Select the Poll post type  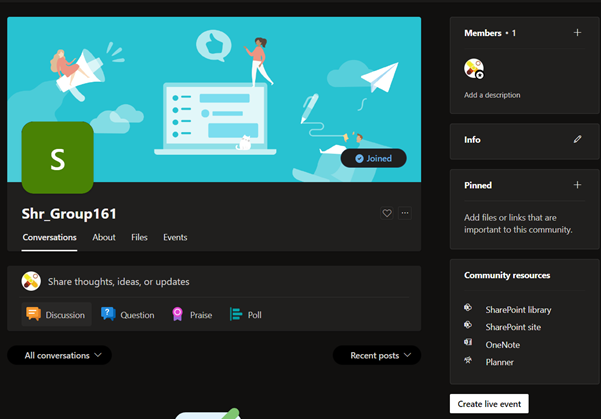point(246,314)
